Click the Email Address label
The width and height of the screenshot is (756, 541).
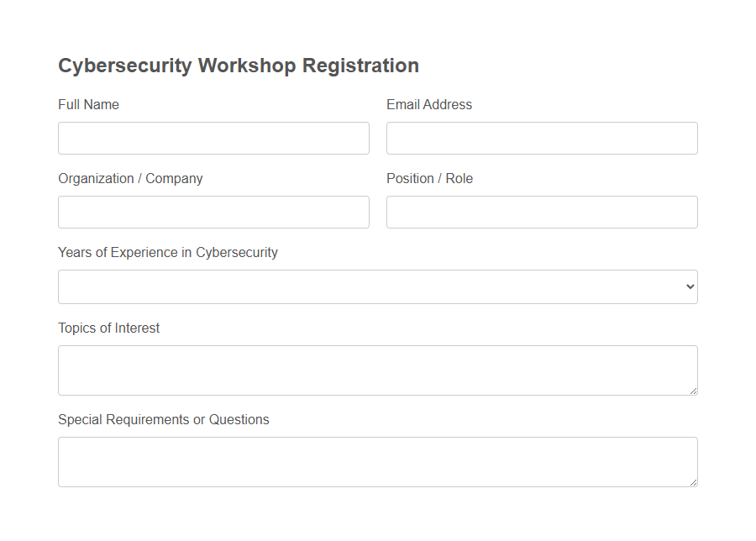(x=429, y=104)
